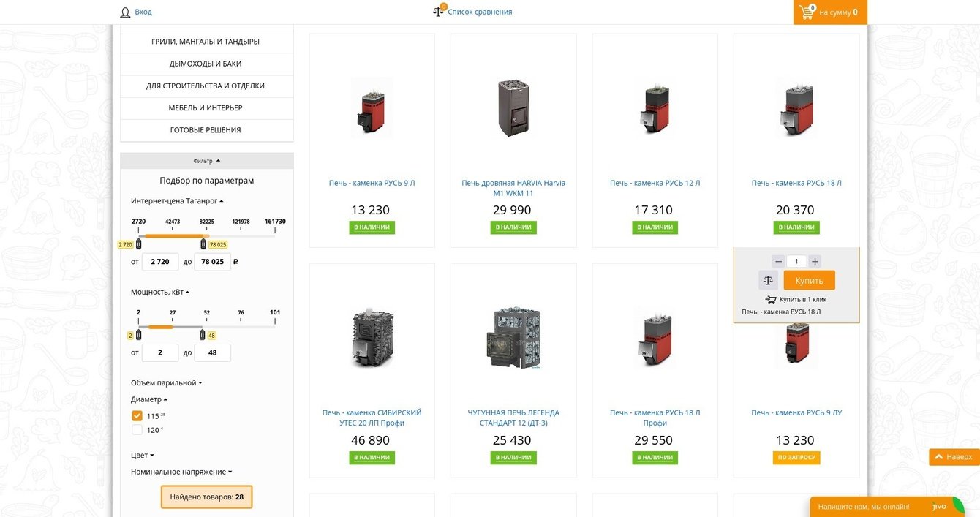The image size is (980, 517).
Task: Open СИБИРСКИЙ УТЕС 20 ЛП Профи link
Action: pyautogui.click(x=372, y=418)
